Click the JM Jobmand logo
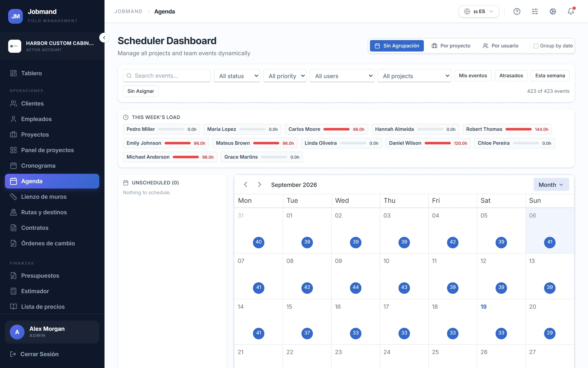 [x=16, y=16]
